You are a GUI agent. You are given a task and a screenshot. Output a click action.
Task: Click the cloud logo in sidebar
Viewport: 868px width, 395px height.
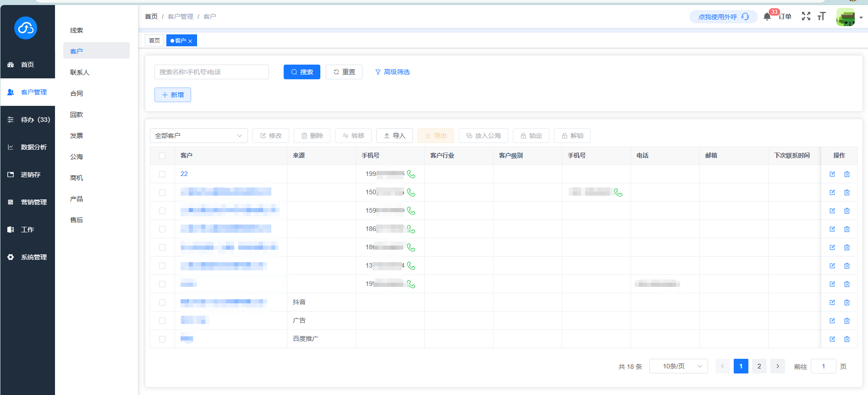(x=26, y=28)
